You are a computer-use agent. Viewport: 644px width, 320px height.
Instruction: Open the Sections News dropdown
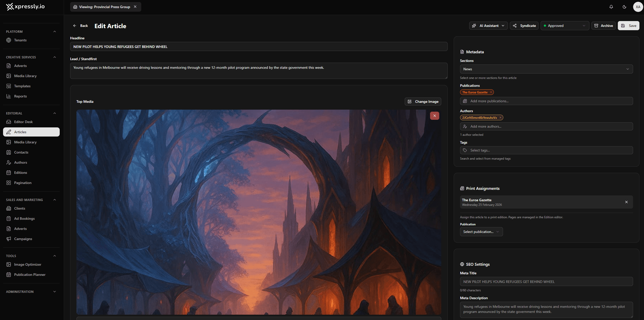pos(546,69)
